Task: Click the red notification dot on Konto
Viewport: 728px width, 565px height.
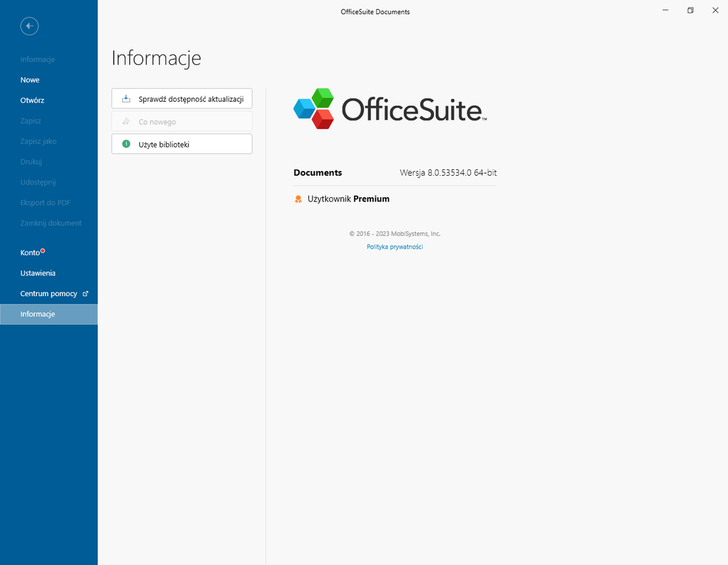Action: (x=42, y=251)
